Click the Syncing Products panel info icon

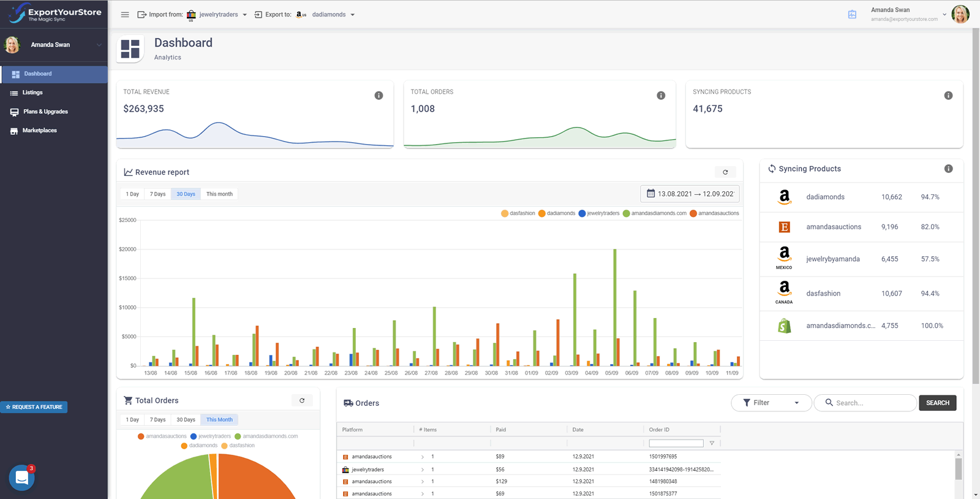coord(948,169)
